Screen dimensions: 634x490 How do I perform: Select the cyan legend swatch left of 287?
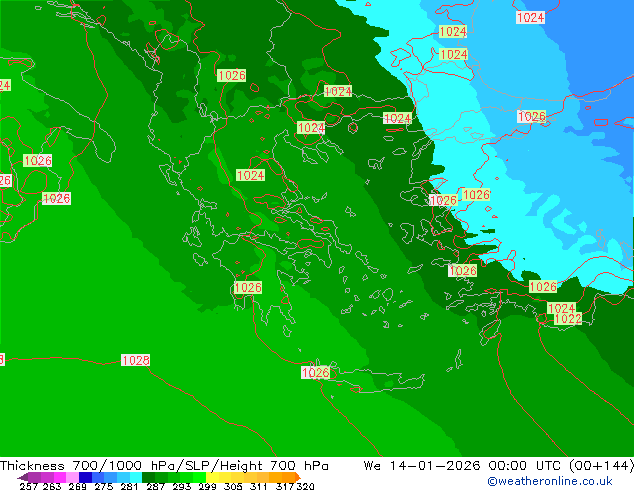coord(136,477)
